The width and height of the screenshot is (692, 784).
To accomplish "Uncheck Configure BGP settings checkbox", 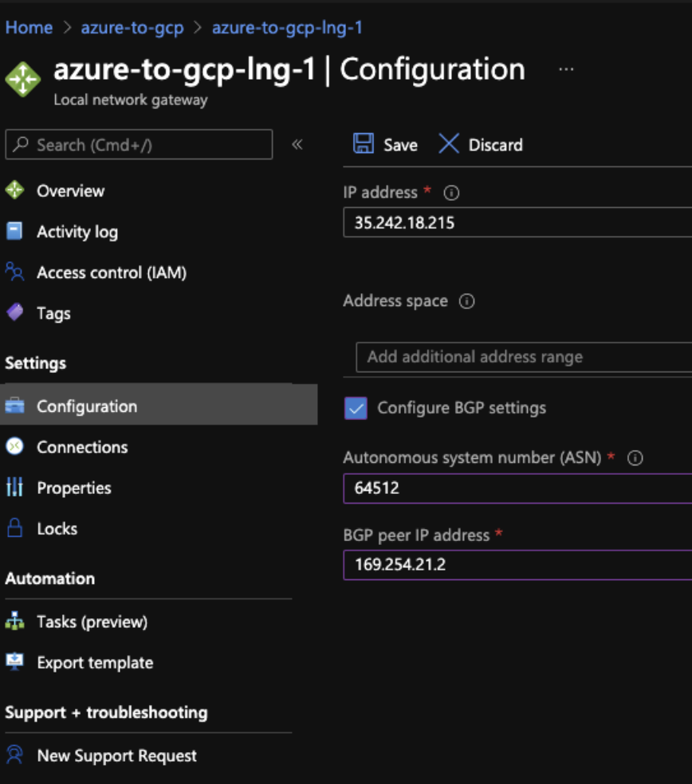I will pyautogui.click(x=356, y=408).
